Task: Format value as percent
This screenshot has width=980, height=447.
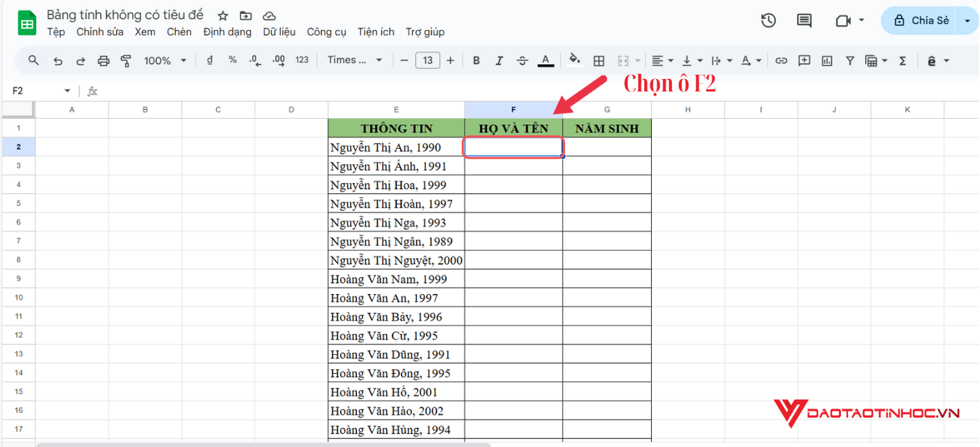Action: tap(232, 60)
